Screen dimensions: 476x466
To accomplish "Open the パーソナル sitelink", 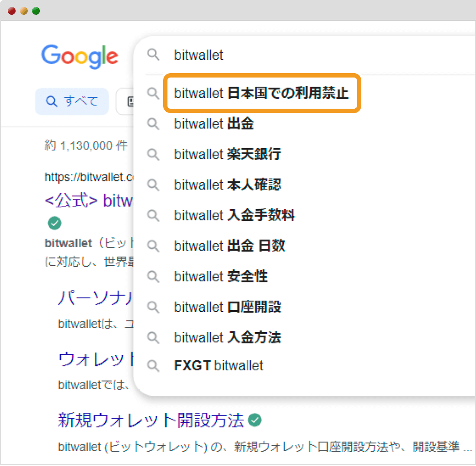I will [x=96, y=298].
